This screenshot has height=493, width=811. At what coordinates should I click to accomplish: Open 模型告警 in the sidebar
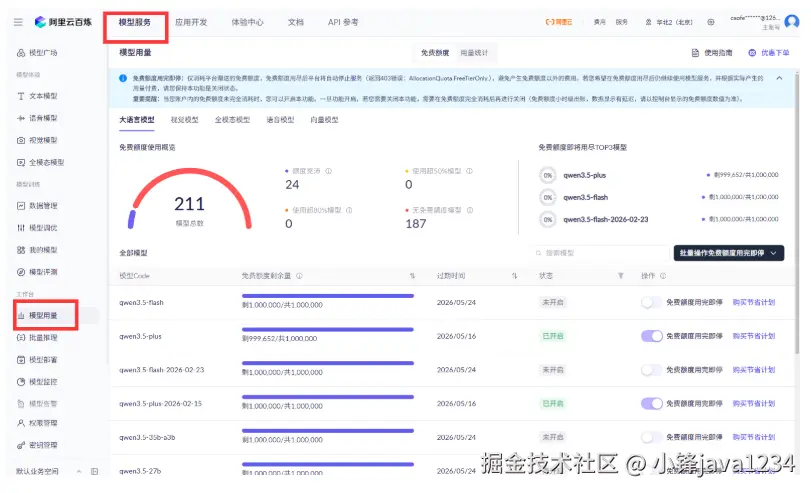pos(37,404)
